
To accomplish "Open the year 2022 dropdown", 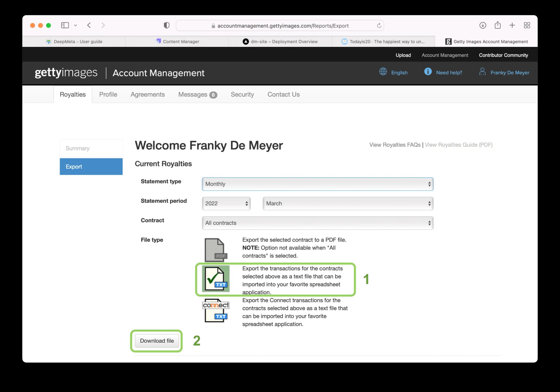I will pyautogui.click(x=226, y=204).
